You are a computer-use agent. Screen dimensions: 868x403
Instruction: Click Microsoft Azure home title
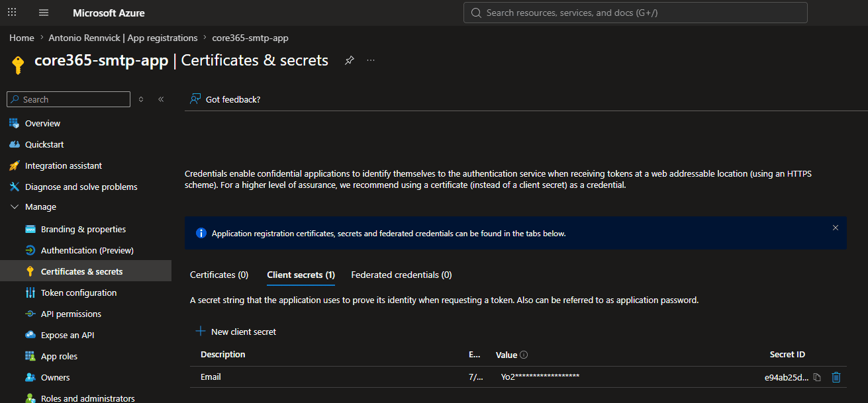(x=109, y=13)
